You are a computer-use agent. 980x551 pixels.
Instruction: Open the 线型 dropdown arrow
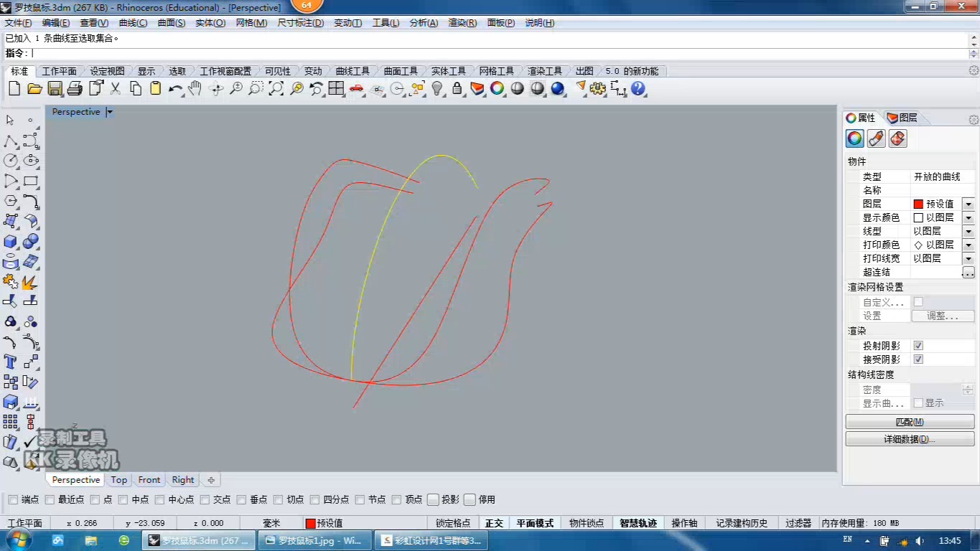968,231
